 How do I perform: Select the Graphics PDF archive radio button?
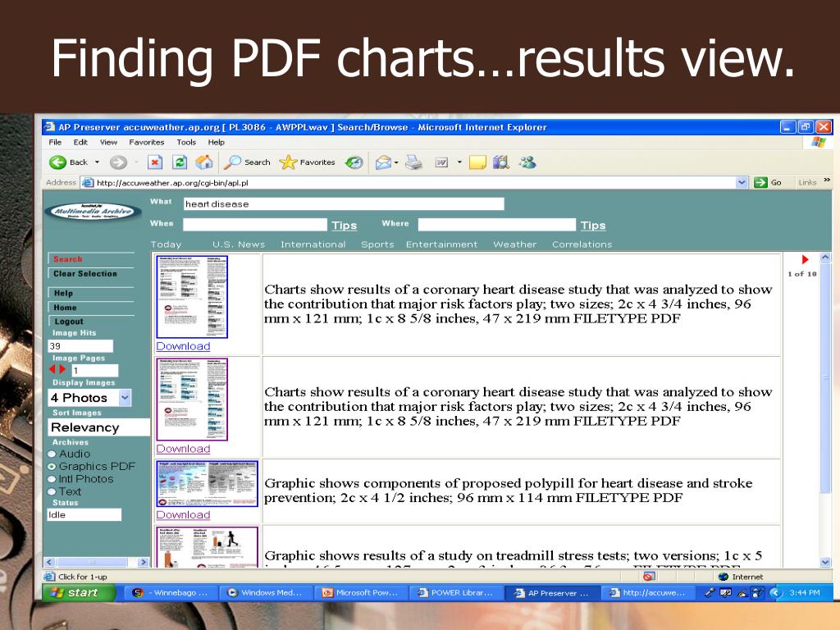(52, 467)
